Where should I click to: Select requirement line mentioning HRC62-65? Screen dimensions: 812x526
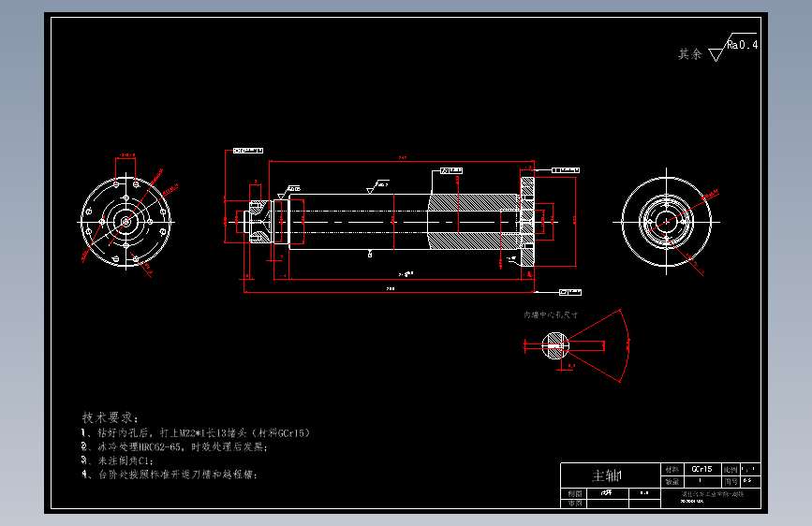tap(174, 446)
